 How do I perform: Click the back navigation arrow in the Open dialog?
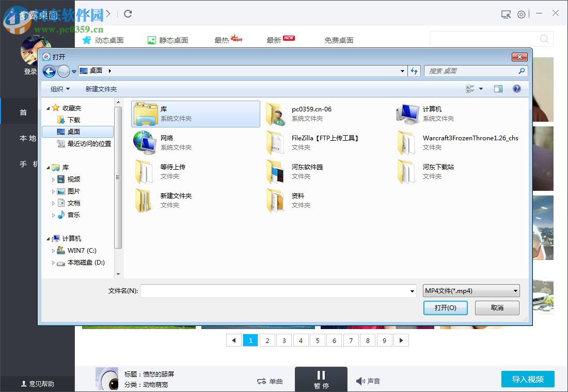coord(49,71)
